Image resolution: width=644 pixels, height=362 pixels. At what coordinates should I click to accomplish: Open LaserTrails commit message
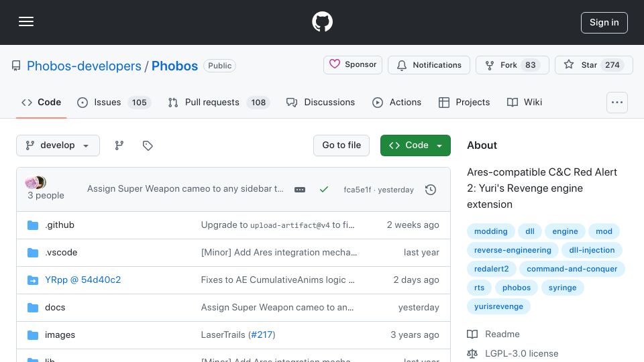tap(223, 335)
